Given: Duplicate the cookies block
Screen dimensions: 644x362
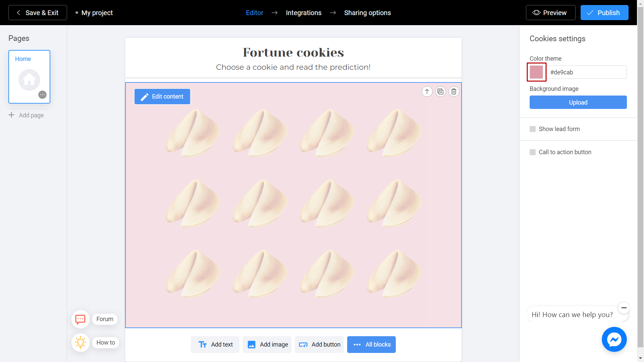Looking at the screenshot, I should click(x=440, y=92).
